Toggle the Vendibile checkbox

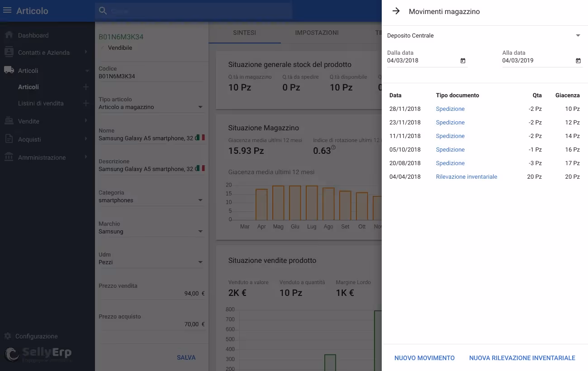pyautogui.click(x=103, y=48)
